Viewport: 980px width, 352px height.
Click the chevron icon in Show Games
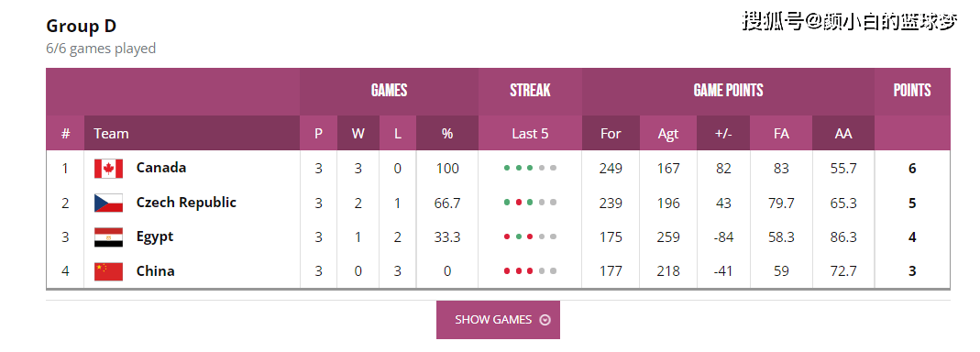click(545, 320)
